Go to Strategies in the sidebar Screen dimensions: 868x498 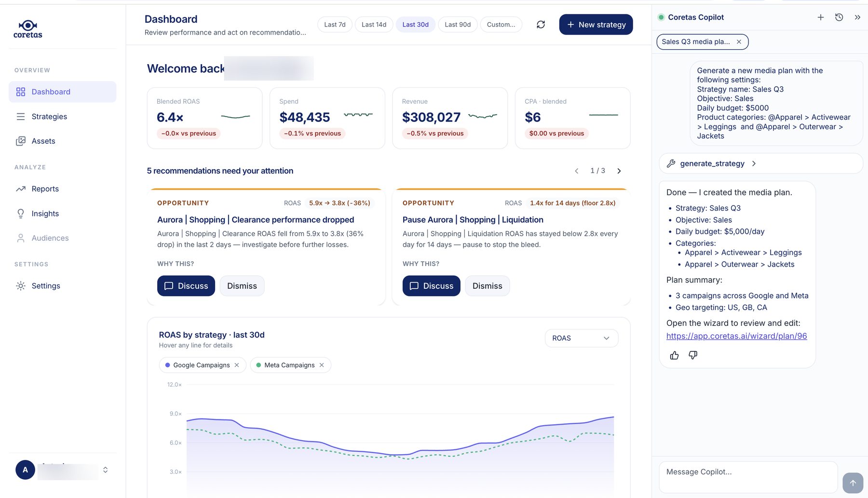click(63, 116)
